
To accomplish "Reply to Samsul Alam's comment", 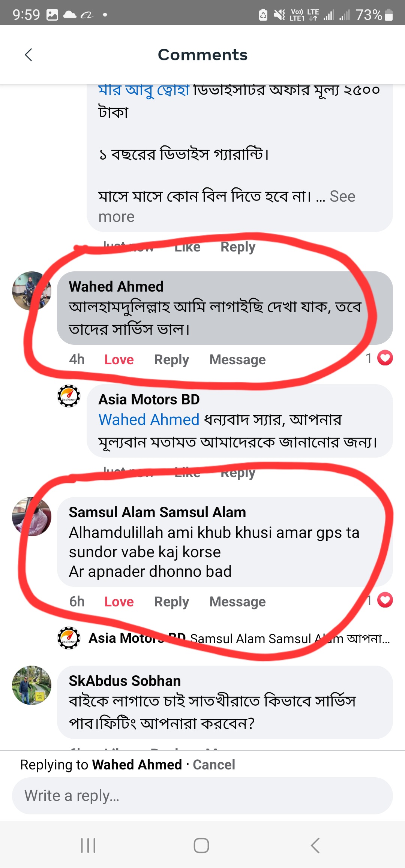I will [171, 602].
